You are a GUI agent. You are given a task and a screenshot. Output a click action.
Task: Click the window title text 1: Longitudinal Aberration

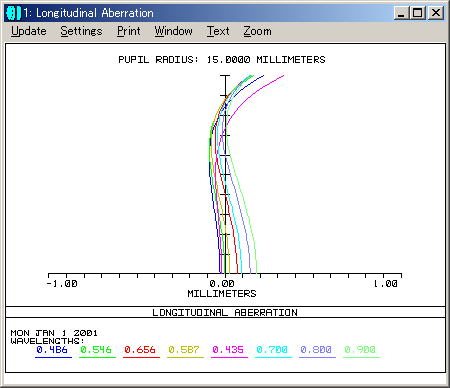coord(89,13)
